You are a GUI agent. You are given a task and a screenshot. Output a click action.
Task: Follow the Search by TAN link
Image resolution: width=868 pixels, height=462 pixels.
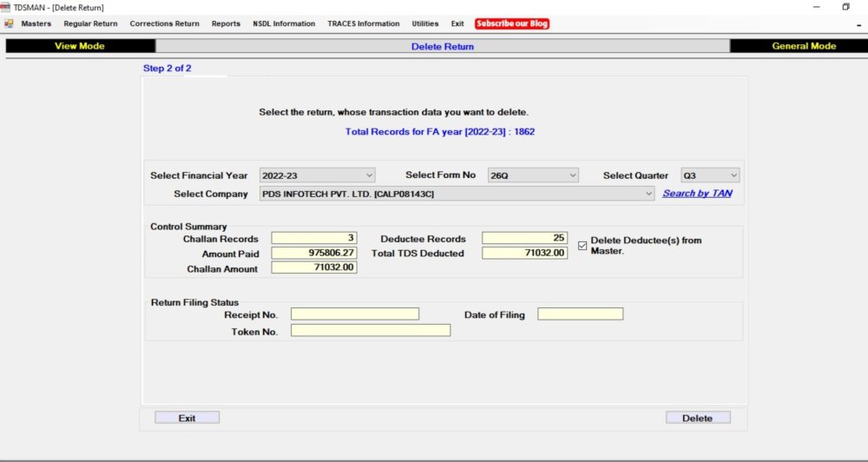point(697,194)
